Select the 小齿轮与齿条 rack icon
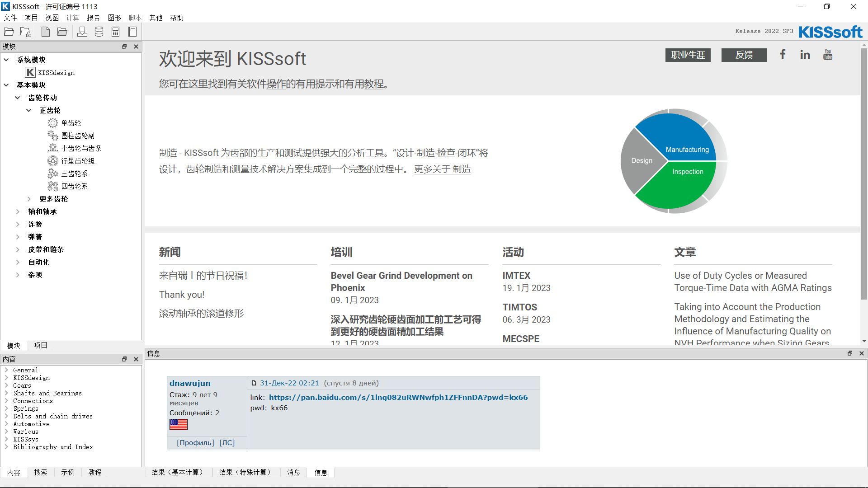868x488 pixels. coord(53,148)
